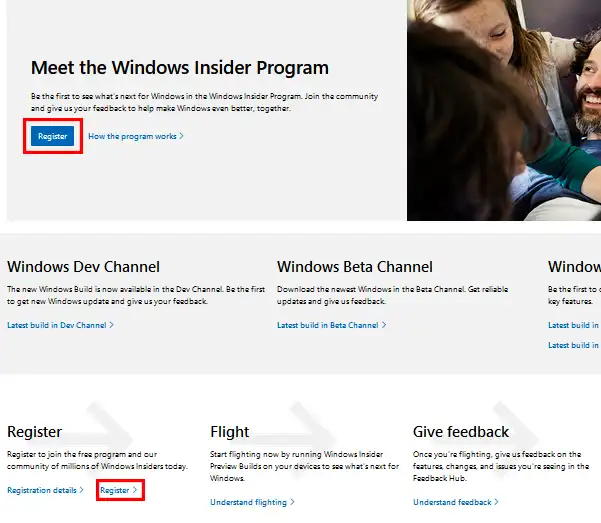Viewport: 601px width, 523px height.
Task: Click the hero photo of smiling people
Action: pos(504,110)
